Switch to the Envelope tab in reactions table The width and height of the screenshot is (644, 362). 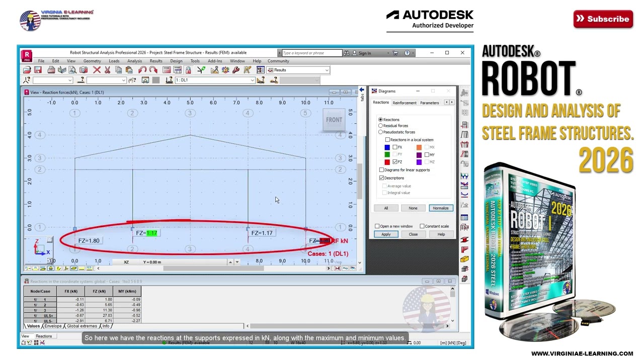53,326
